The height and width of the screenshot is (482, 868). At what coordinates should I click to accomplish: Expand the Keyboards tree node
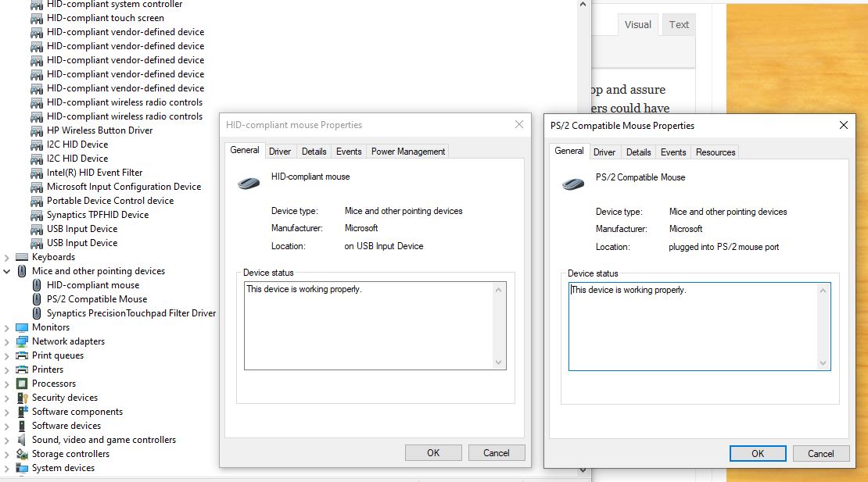click(x=7, y=257)
